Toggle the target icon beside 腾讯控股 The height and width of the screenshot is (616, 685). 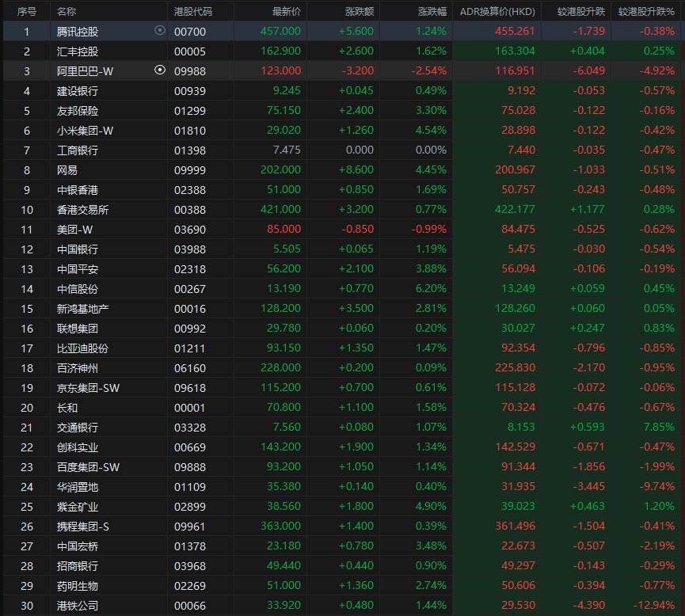[x=160, y=31]
